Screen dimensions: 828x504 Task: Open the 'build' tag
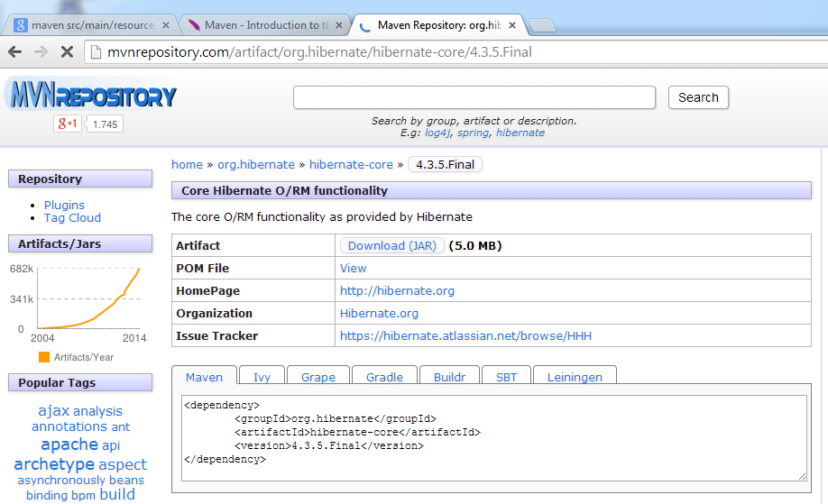(117, 494)
